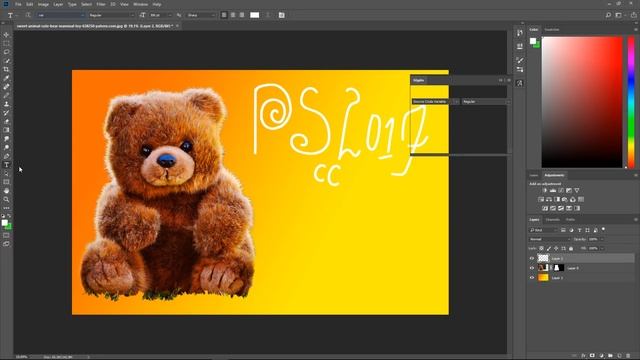Open the Filter menu
Screen dimensions: 640x360
click(101, 4)
